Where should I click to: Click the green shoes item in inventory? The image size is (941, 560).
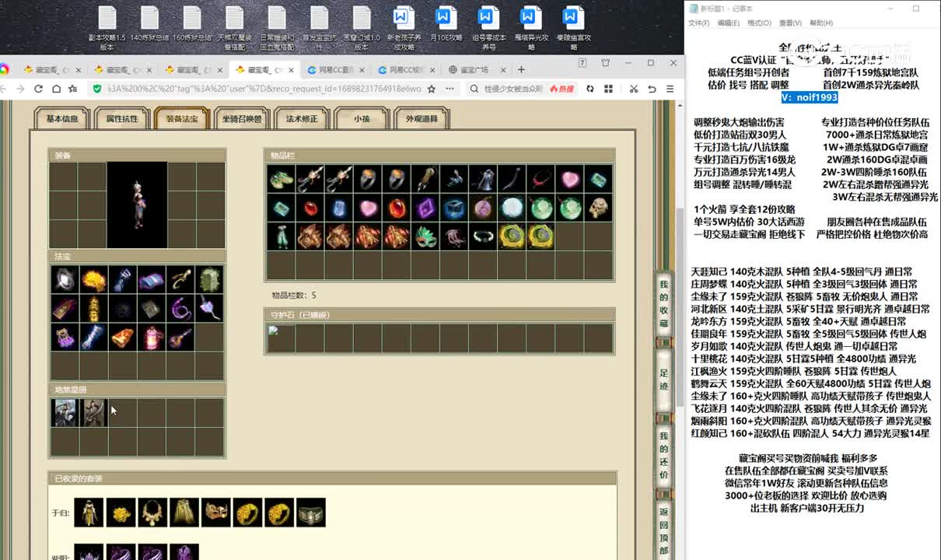coord(282,180)
